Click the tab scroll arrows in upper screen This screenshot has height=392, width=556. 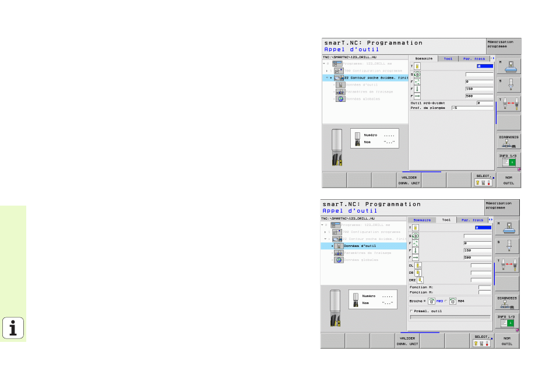(x=492, y=58)
